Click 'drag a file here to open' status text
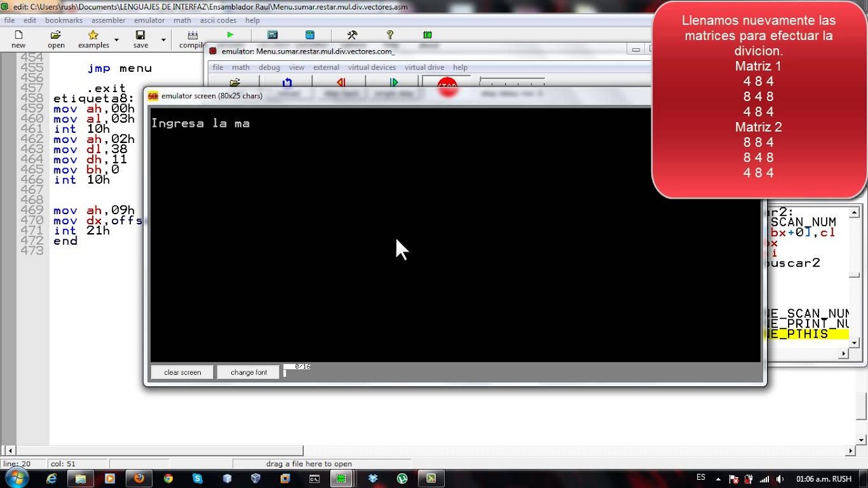The width and height of the screenshot is (868, 488). tap(309, 464)
